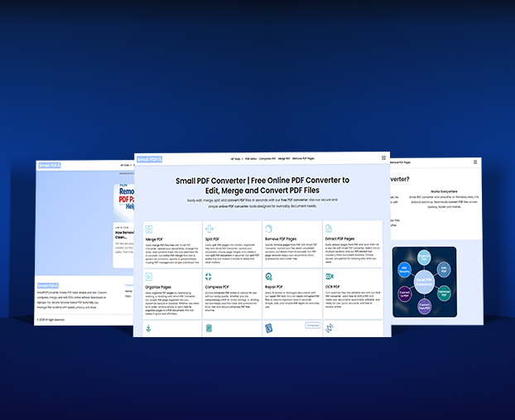The image size is (515, 420).
Task: Click the circular rotate icon in the bottom row
Action: pyautogui.click(x=329, y=328)
